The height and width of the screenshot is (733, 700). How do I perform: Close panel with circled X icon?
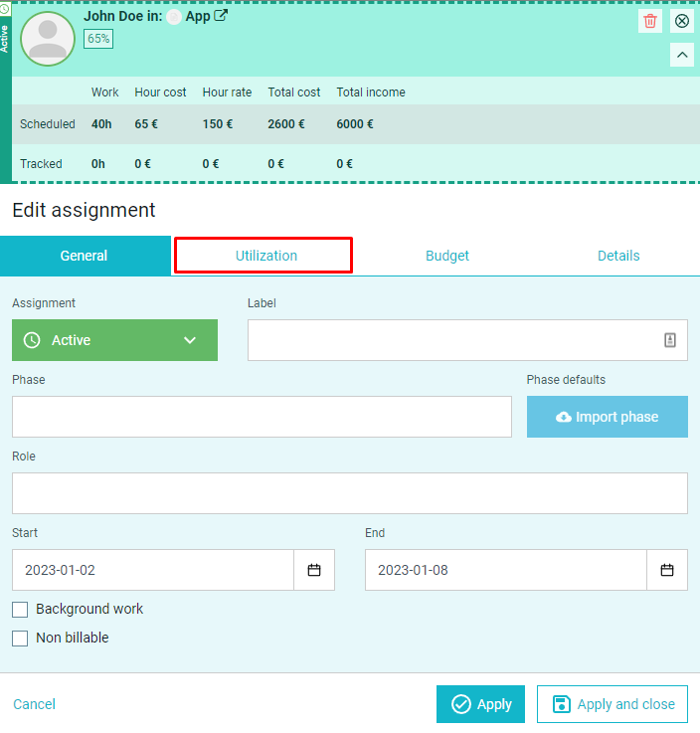tap(682, 21)
